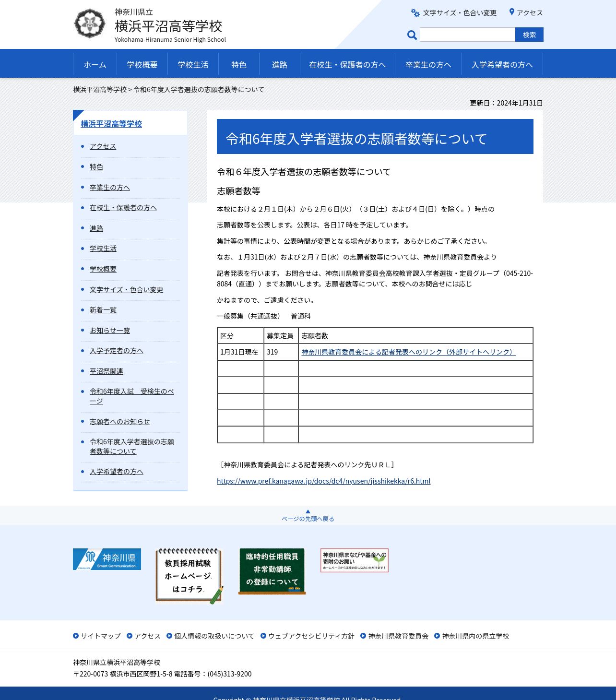This screenshot has height=700, width=616.
Task: Go to ホーム in the navigation bar
Action: click(95, 65)
